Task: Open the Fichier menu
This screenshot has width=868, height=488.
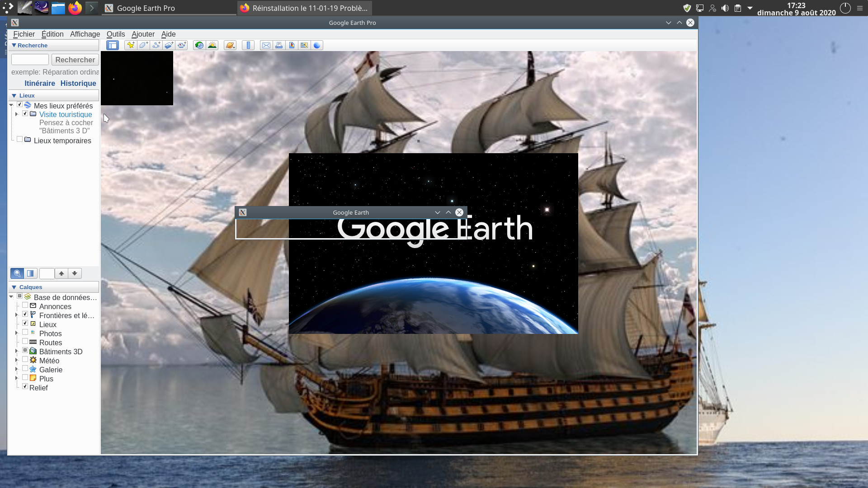Action: [24, 34]
